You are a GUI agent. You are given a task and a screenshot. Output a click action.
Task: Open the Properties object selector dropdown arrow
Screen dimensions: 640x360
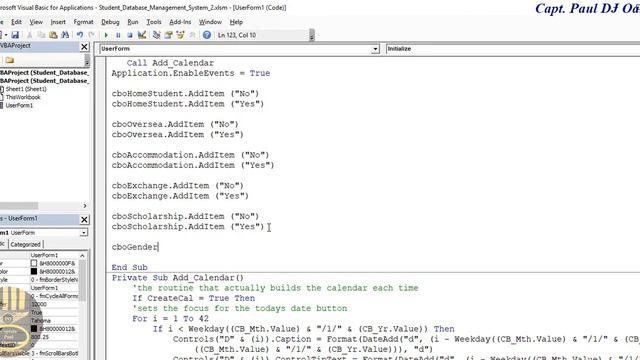pyautogui.click(x=83, y=233)
